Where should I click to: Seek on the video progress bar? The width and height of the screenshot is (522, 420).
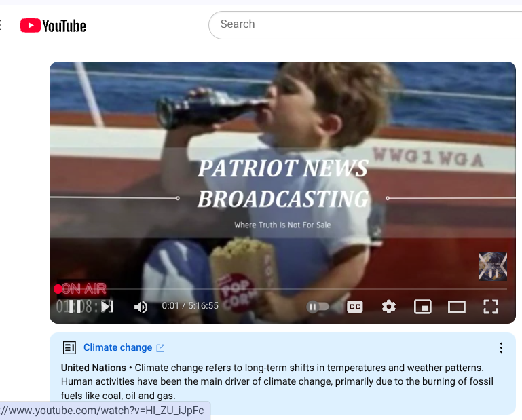click(282, 289)
